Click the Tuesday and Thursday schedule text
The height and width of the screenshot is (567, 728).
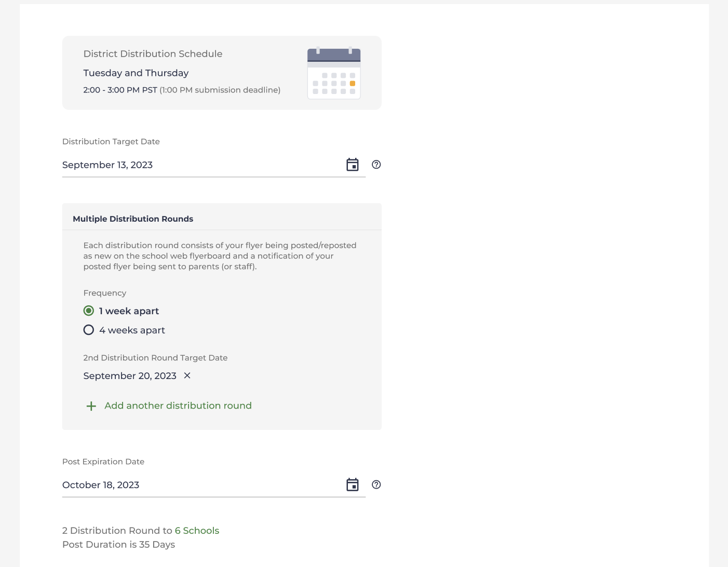[136, 73]
